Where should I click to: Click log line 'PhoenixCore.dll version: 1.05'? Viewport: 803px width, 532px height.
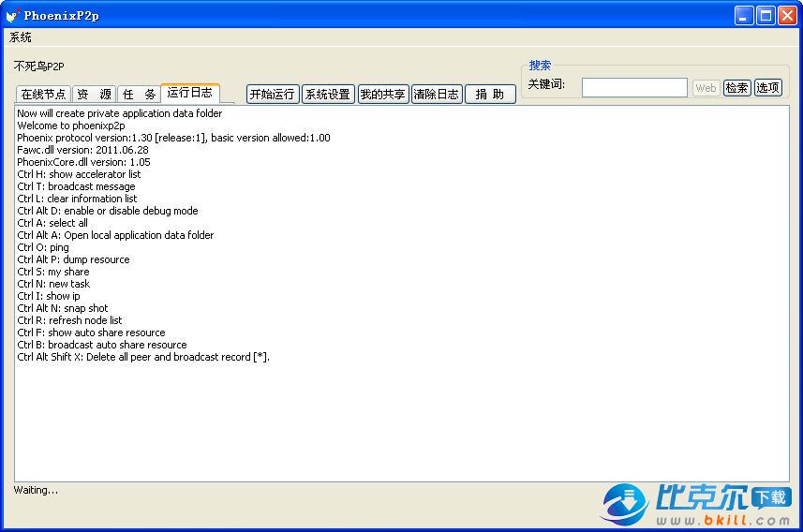[84, 162]
